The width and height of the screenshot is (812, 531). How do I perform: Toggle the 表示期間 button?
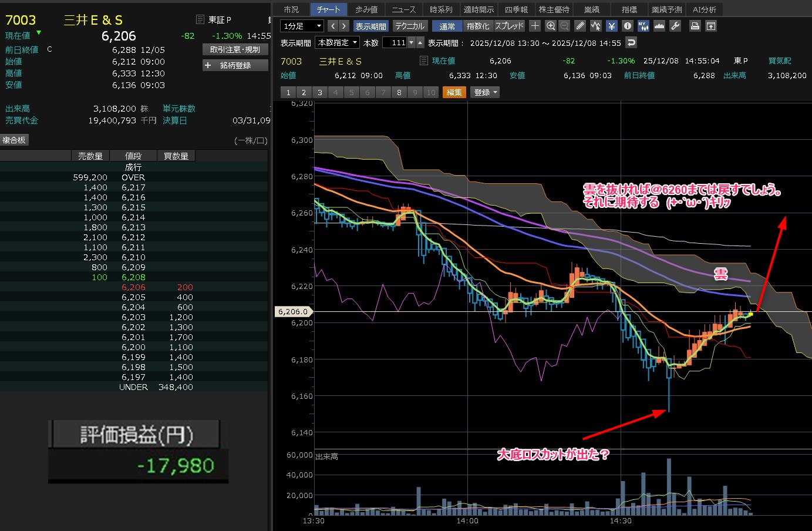(370, 26)
